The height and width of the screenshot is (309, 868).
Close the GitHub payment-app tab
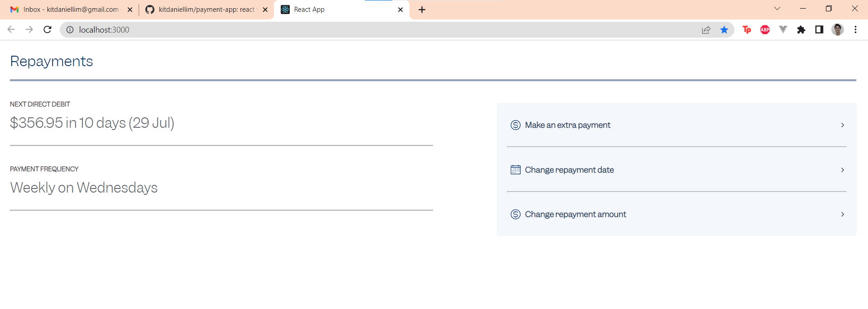[265, 10]
